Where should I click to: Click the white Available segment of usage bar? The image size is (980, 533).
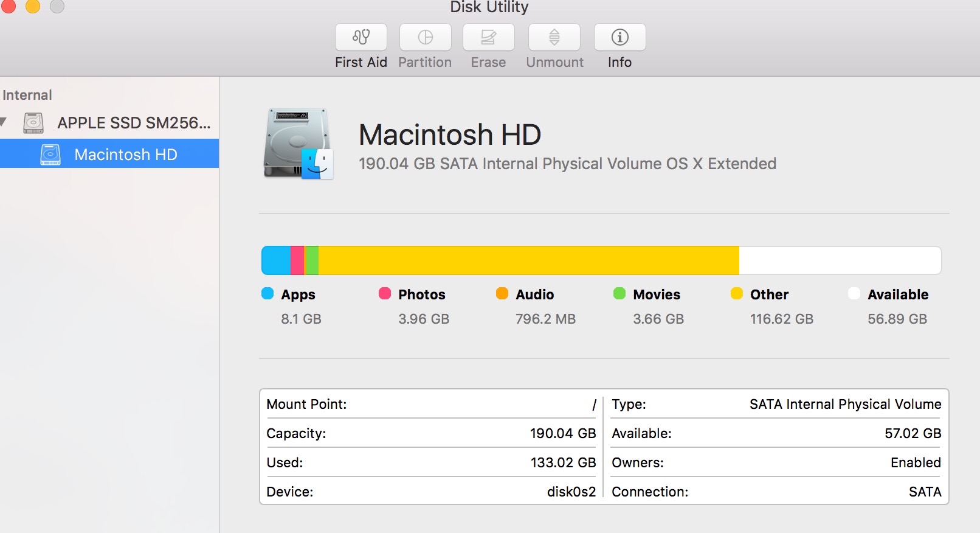tap(840, 260)
